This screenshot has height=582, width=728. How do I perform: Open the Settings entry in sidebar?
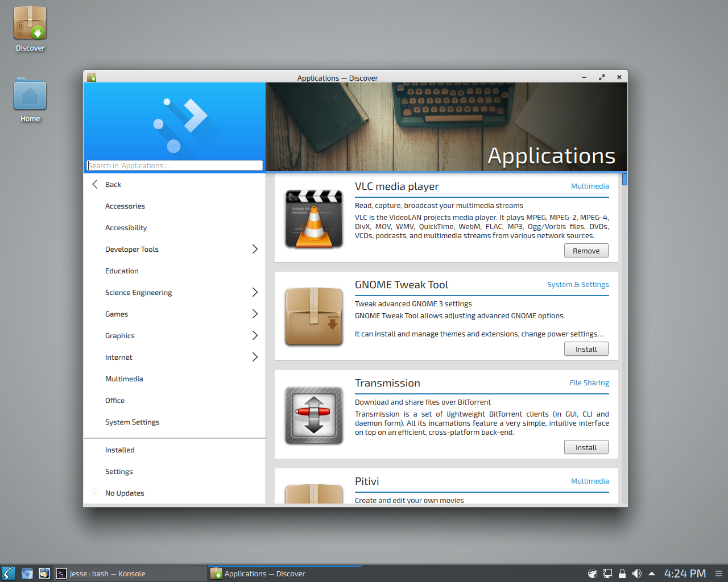tap(175, 471)
